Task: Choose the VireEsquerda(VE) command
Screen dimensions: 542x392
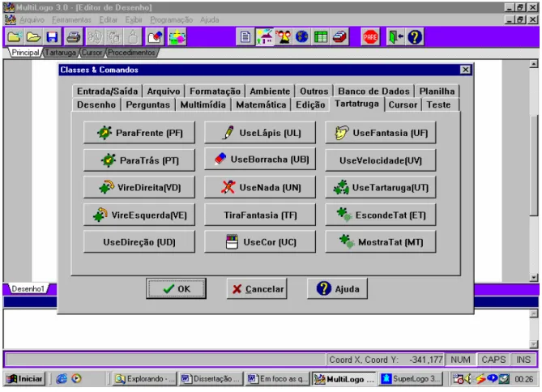Action: tap(139, 215)
